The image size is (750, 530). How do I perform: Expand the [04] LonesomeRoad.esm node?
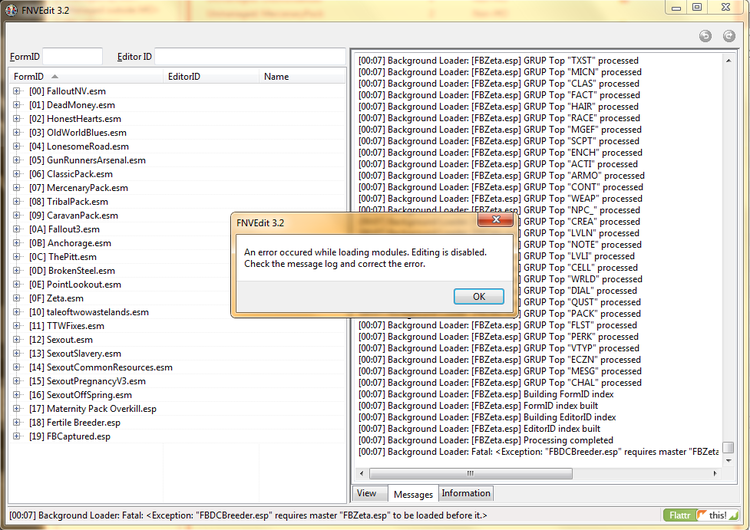(x=17, y=146)
